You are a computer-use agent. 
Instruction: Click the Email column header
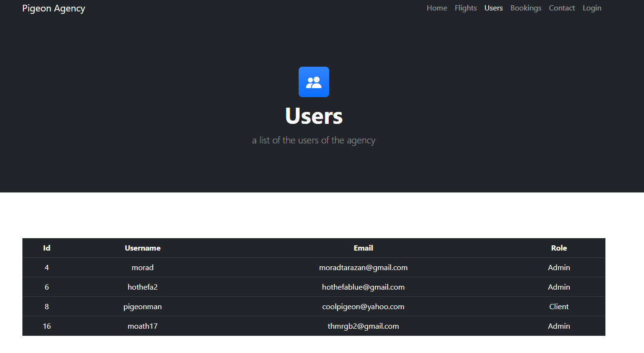click(x=363, y=248)
